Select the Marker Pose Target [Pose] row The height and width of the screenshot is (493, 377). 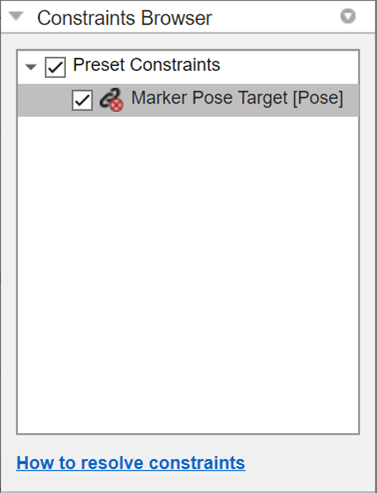(x=188, y=100)
